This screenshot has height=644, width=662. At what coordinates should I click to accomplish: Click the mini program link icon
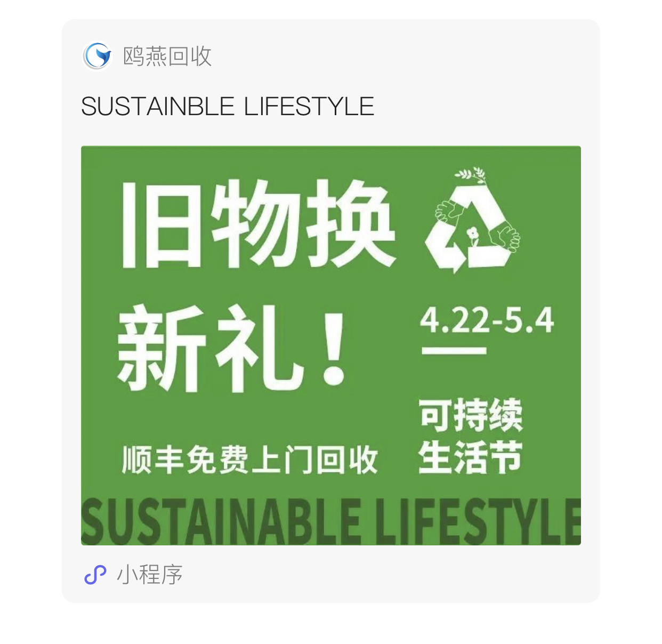[95, 575]
